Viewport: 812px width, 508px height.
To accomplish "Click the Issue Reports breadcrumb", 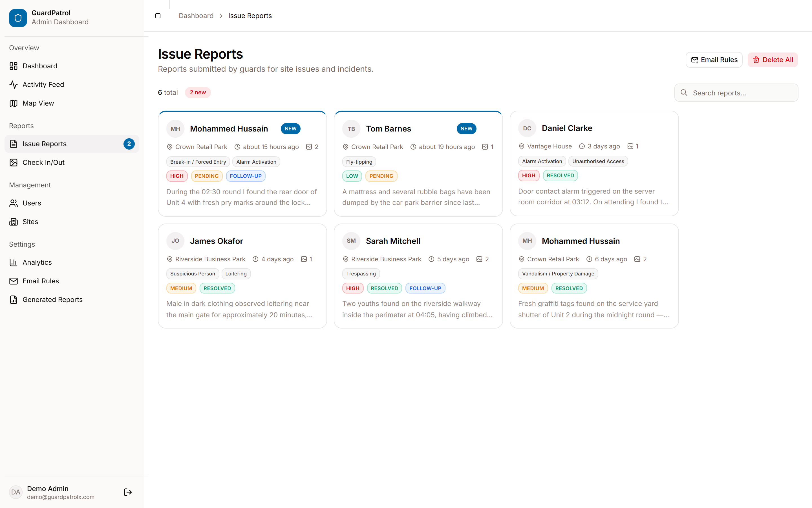I will 250,16.
